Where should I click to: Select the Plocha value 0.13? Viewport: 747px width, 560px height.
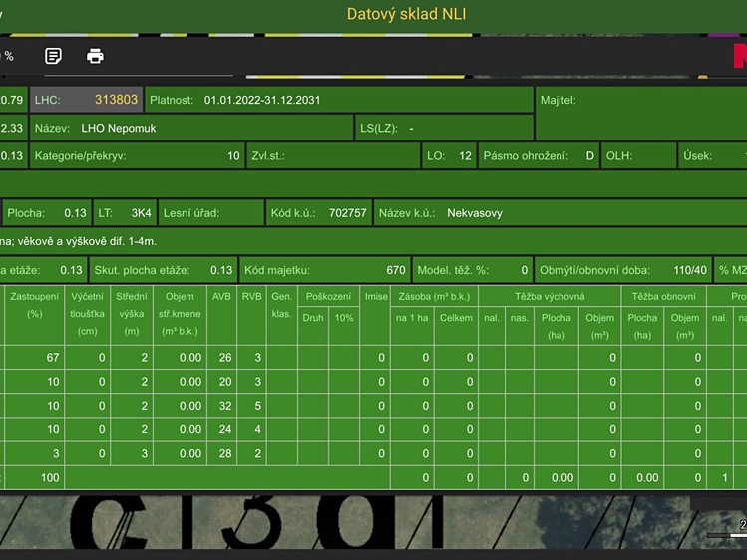[x=75, y=213]
